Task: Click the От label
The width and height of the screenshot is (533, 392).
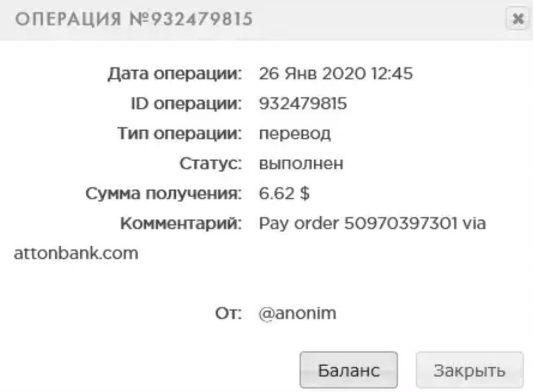Action: (228, 313)
